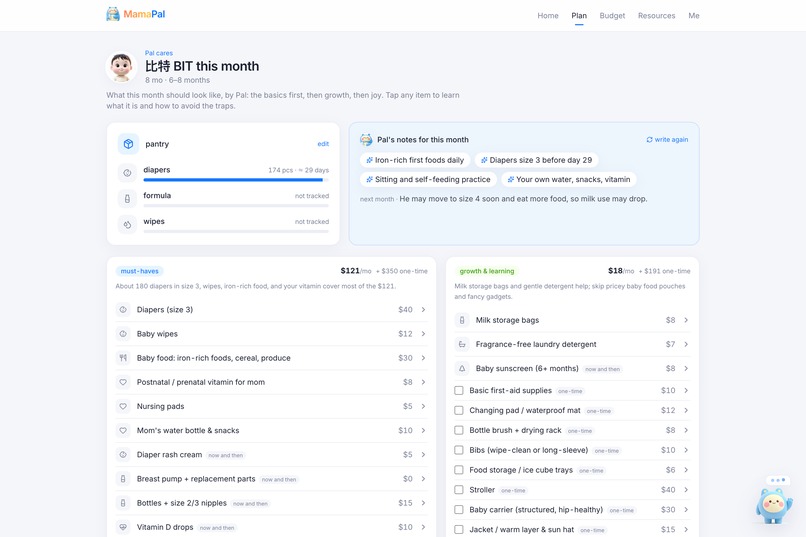The width and height of the screenshot is (806, 537).
Task: Click the diapers stock progress bar
Action: click(236, 180)
